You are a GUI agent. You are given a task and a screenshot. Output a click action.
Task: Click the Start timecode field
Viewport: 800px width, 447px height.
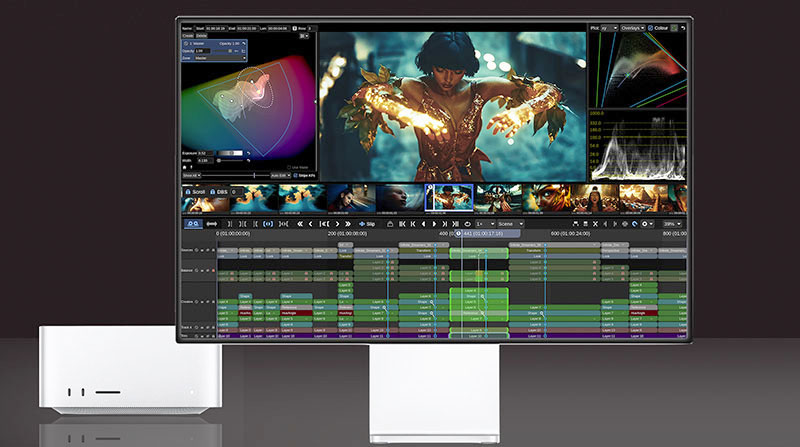tap(216, 29)
